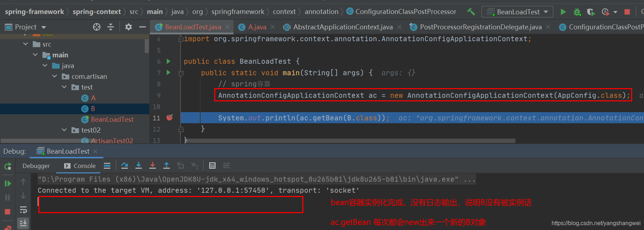The height and width of the screenshot is (230, 644).
Task: Show Execution Point in debug toolbar
Action: 107,166
